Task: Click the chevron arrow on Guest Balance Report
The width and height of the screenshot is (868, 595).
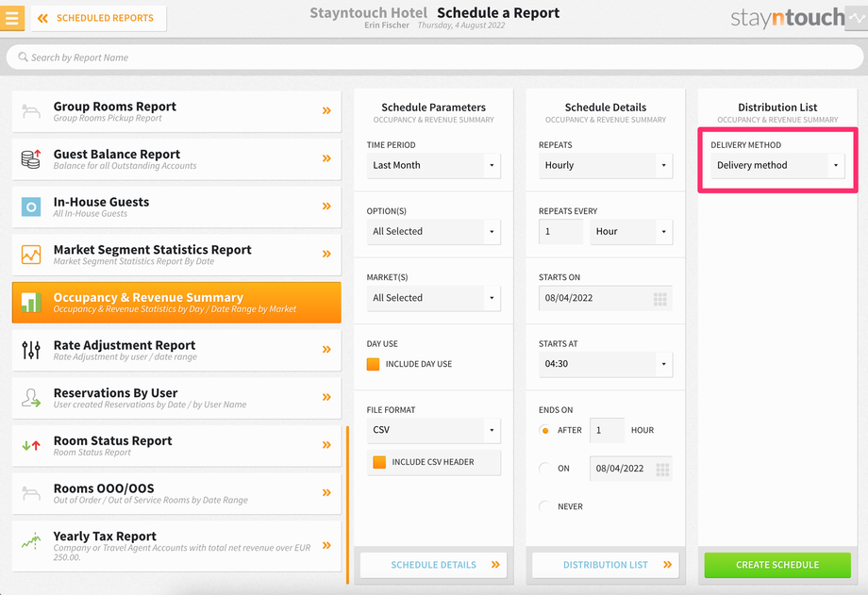Action: coord(326,158)
